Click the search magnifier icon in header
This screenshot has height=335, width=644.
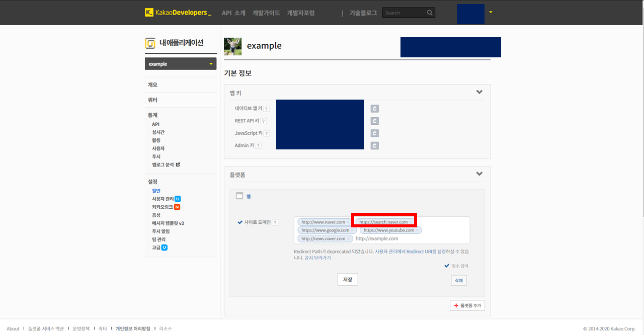pos(429,13)
